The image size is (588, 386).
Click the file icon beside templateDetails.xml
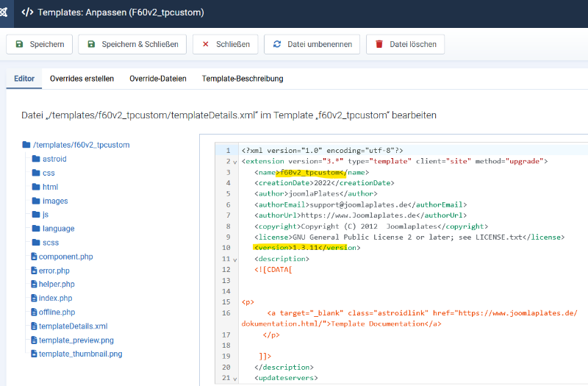coord(34,326)
